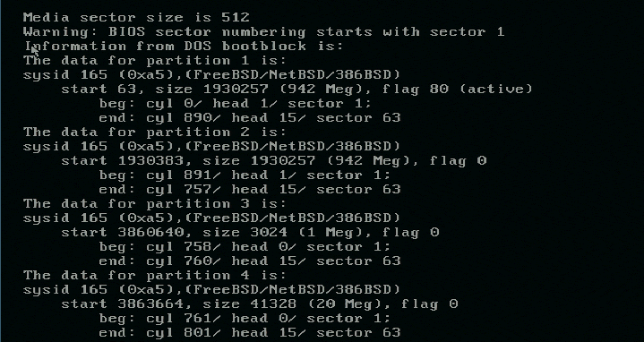This screenshot has height=342, width=644.
Task: Select 'beg: cyl 761/ head 0' line
Action: coord(245,319)
